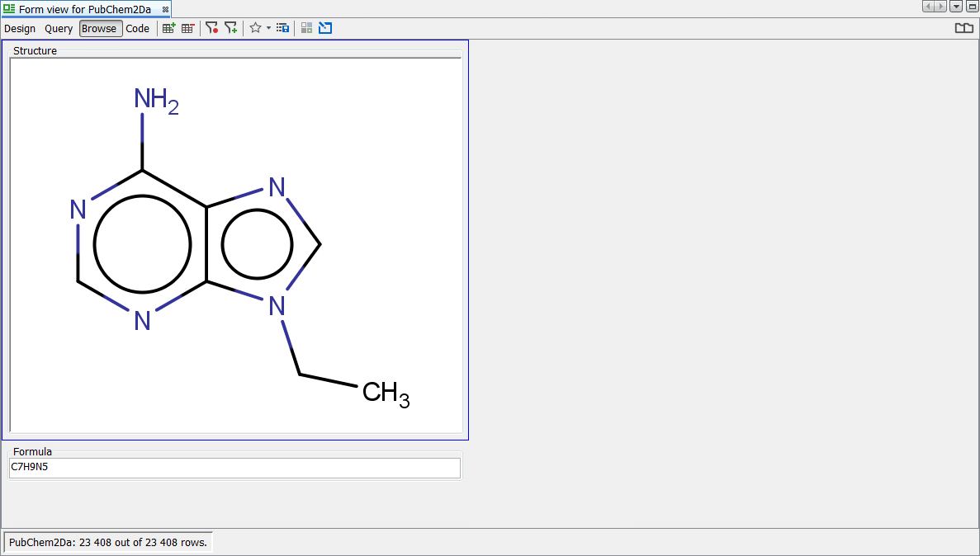980x556 pixels.
Task: Click the delete row icon with red minus
Action: (x=188, y=28)
